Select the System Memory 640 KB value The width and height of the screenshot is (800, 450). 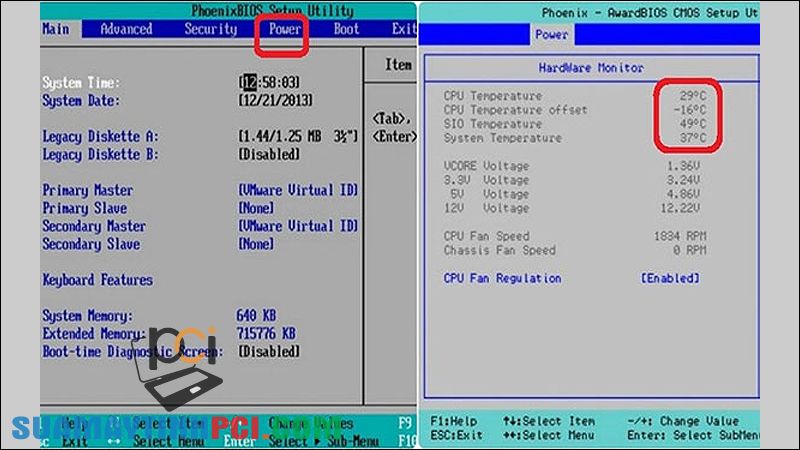click(x=256, y=315)
